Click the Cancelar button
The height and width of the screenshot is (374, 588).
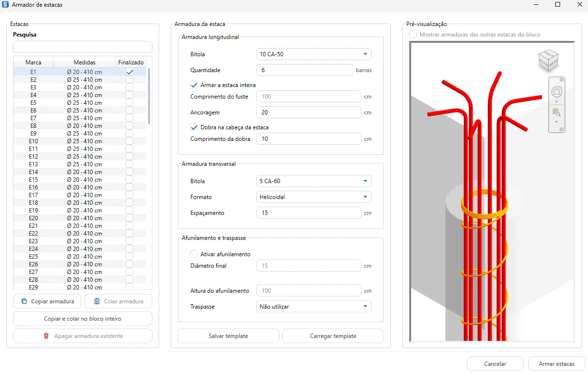coord(496,364)
